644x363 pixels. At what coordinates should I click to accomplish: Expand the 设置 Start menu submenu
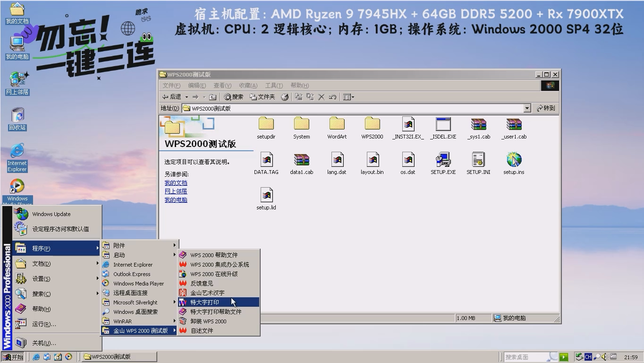tap(57, 278)
